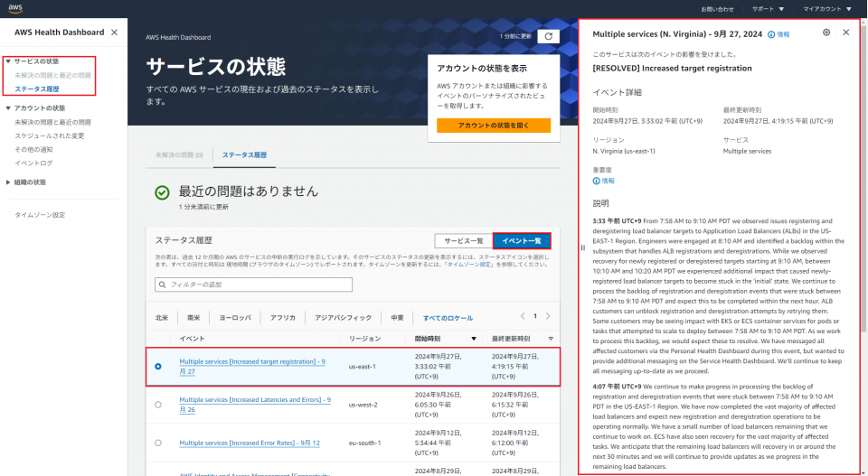
Task: Collapse サービスの状態 section
Action: [8, 61]
